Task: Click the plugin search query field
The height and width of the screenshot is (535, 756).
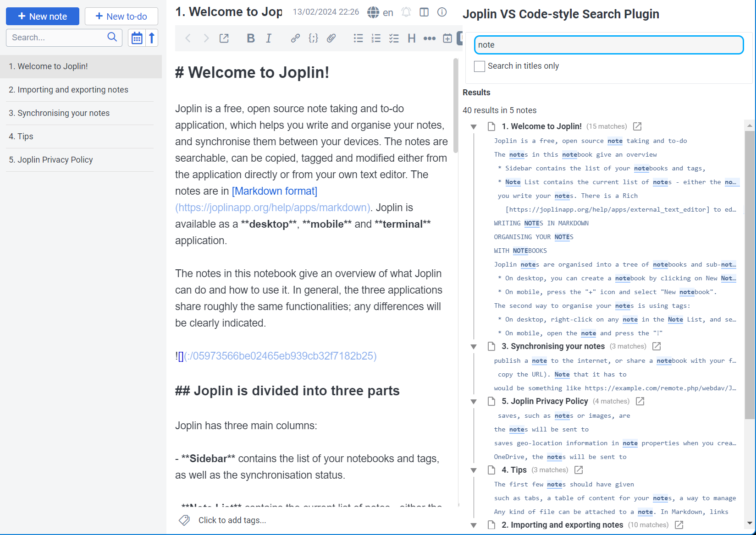Action: pos(609,45)
